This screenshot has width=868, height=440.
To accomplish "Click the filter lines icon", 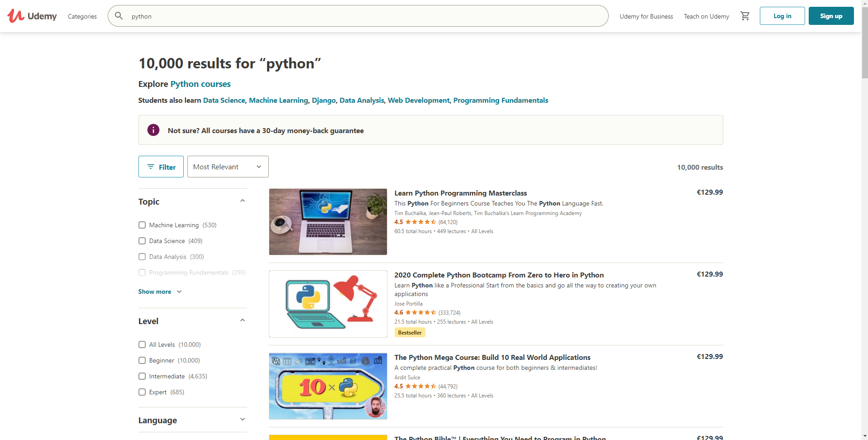I will point(151,167).
